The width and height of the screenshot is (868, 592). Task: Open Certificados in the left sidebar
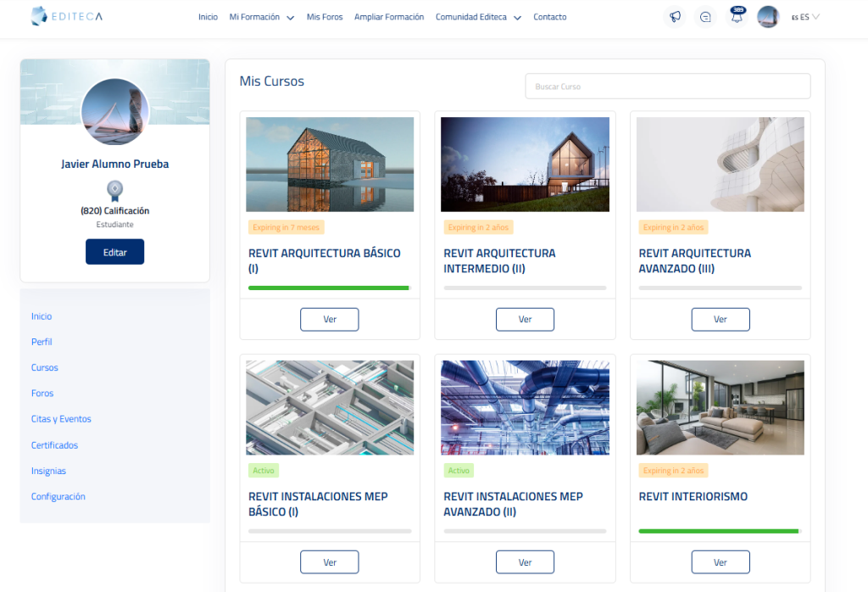point(54,445)
